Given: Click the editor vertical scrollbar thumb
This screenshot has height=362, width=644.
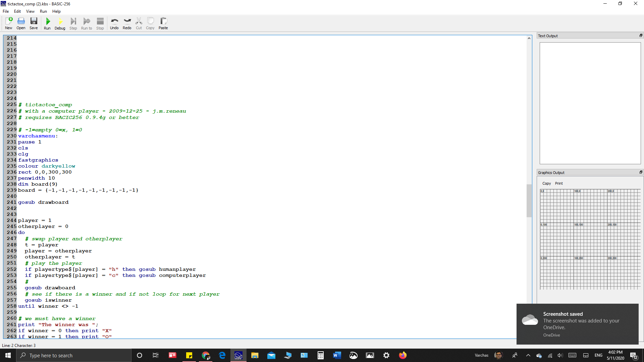Looking at the screenshot, I should [x=529, y=200].
